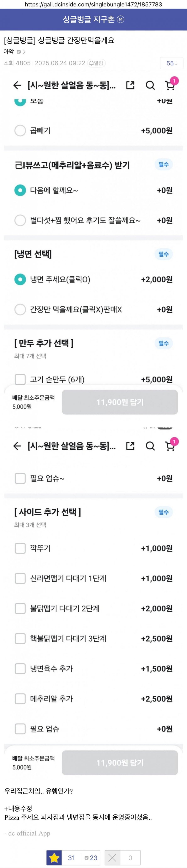Select the 곱빼기 radio option
187x868 pixels.
tap(20, 130)
